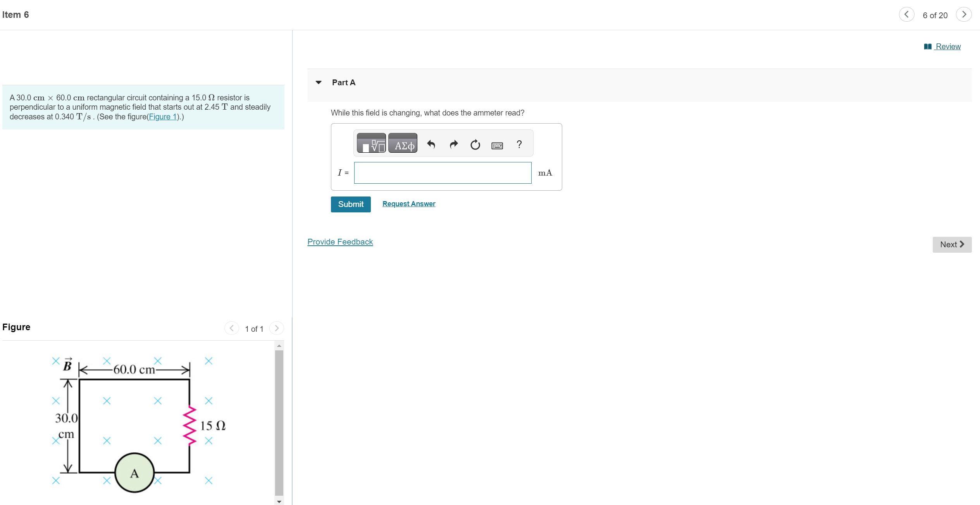Click the question mark help icon
This screenshot has height=505, width=980.
pos(519,145)
